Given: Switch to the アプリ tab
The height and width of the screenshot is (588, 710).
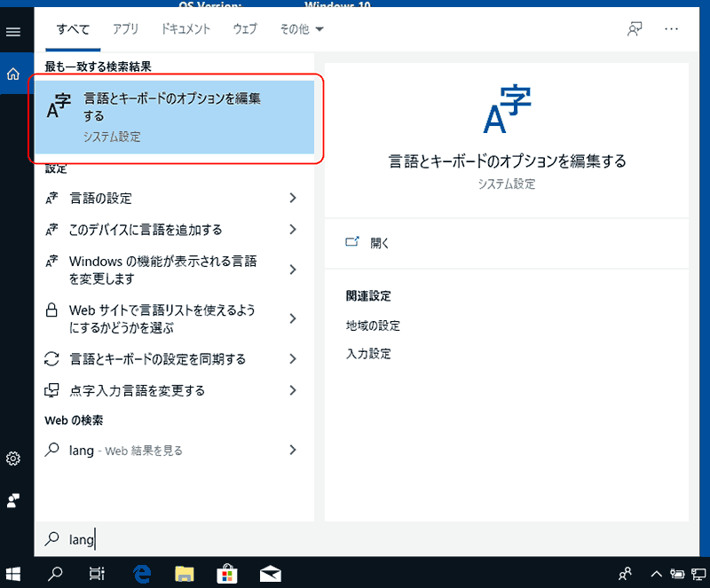Looking at the screenshot, I should click(125, 29).
